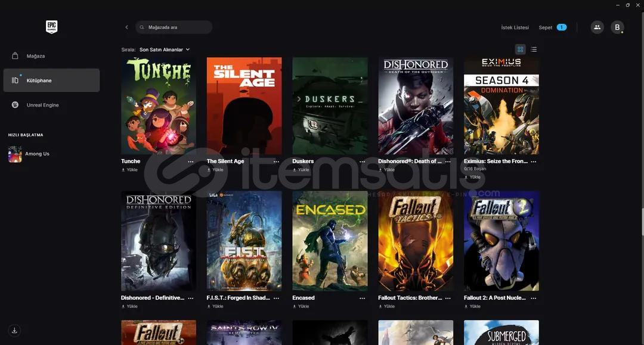This screenshot has height=345, width=644.
Task: Open The Silent Age options menu
Action: click(277, 161)
